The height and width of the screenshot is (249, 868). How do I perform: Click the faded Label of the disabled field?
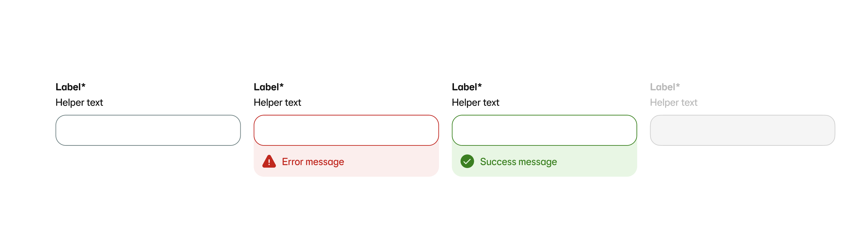click(x=663, y=87)
